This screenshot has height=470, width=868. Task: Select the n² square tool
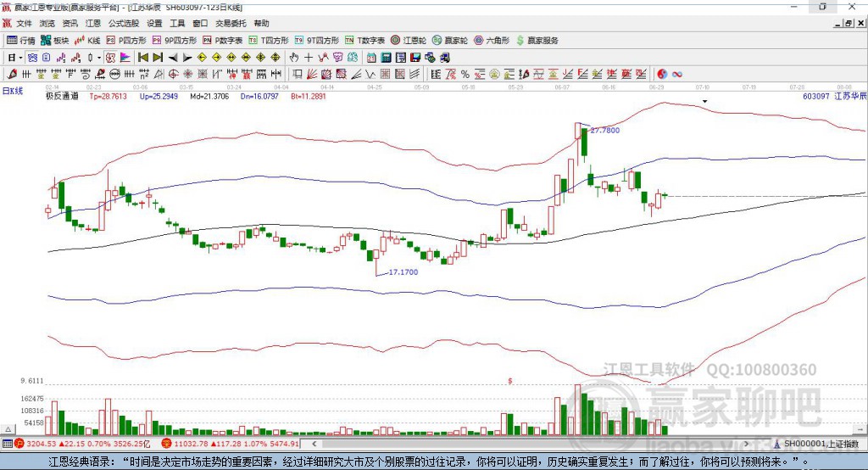point(144,75)
